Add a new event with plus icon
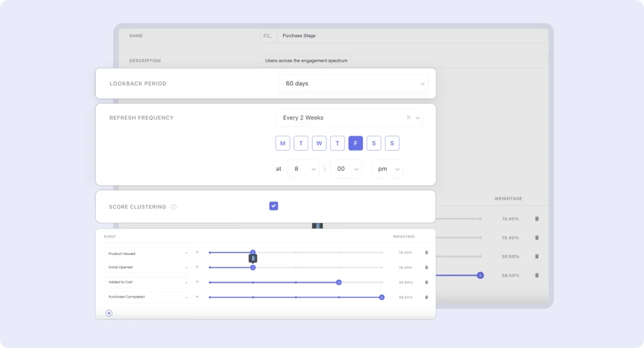Viewport: 644px width, 348px height. (109, 313)
